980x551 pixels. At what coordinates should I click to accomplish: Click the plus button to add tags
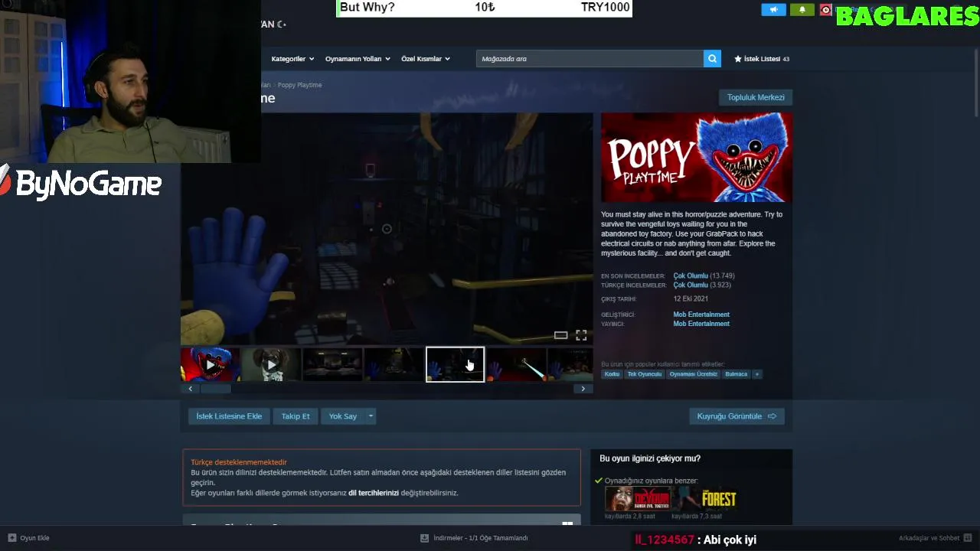(x=757, y=374)
